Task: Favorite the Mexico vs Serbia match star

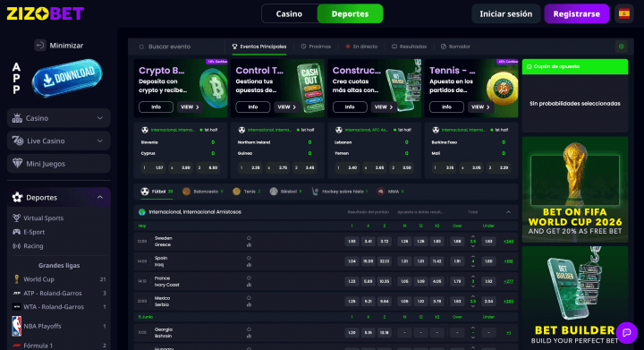Action: [x=249, y=298]
